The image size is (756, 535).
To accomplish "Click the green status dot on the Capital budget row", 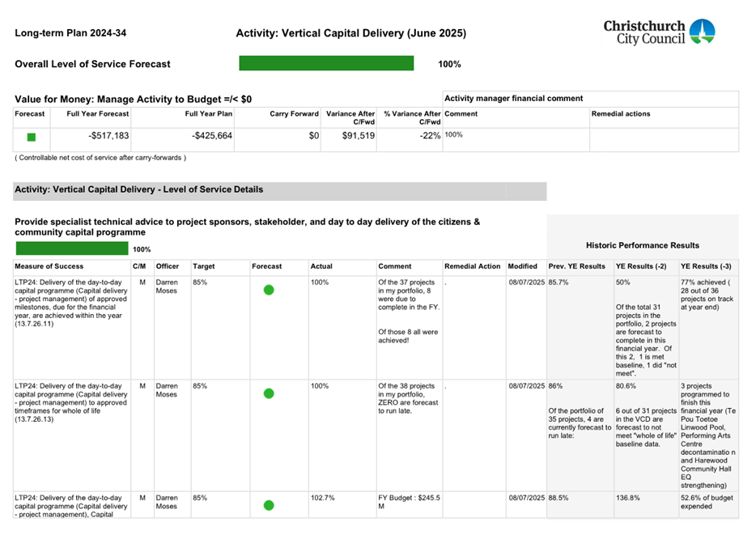I will (x=268, y=505).
